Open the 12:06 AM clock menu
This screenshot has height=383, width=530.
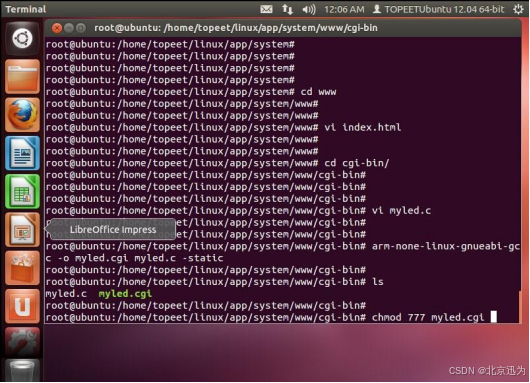point(344,9)
